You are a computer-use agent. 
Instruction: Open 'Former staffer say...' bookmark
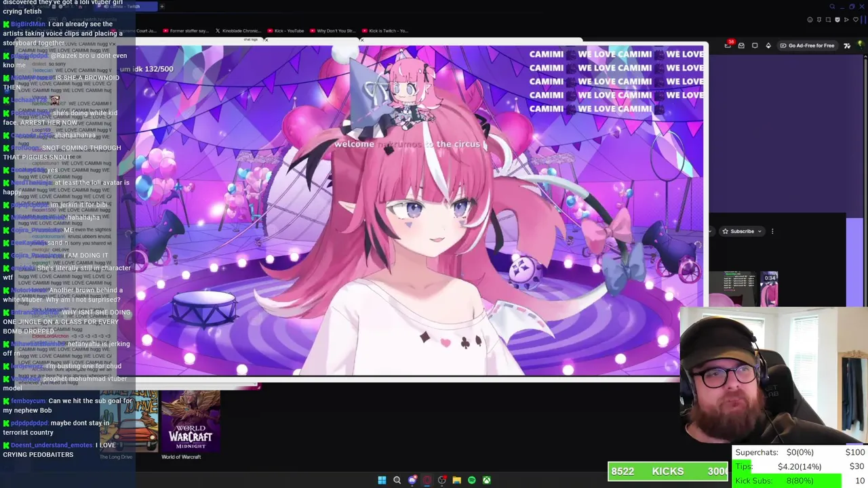[x=185, y=30]
